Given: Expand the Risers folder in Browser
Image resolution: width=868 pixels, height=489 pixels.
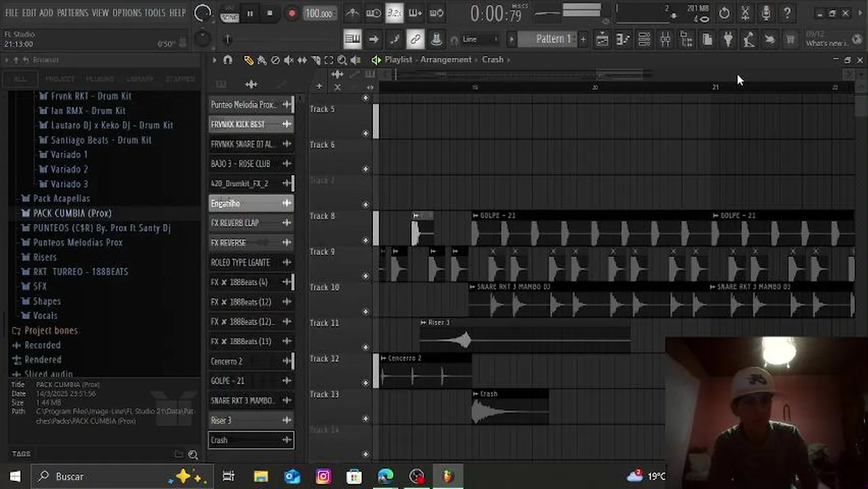Looking at the screenshot, I should tap(45, 257).
